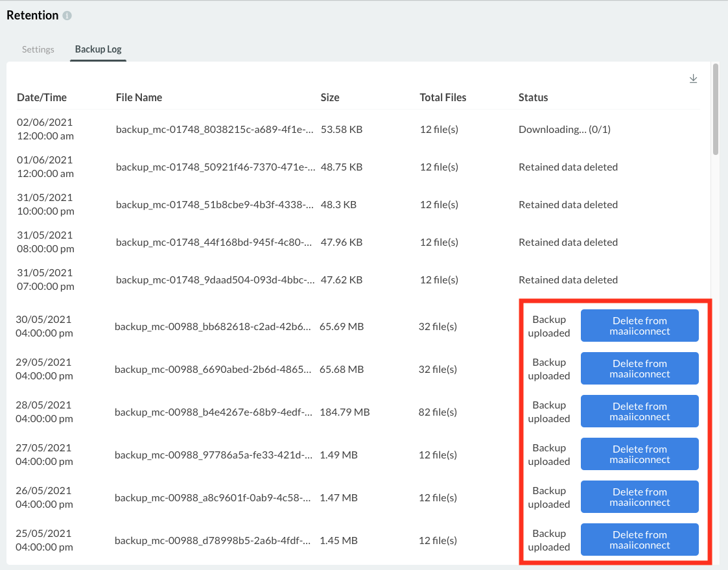The width and height of the screenshot is (728, 570).
Task: Click the 31/05/2021 10:00:00 pm date
Action: [x=45, y=204]
